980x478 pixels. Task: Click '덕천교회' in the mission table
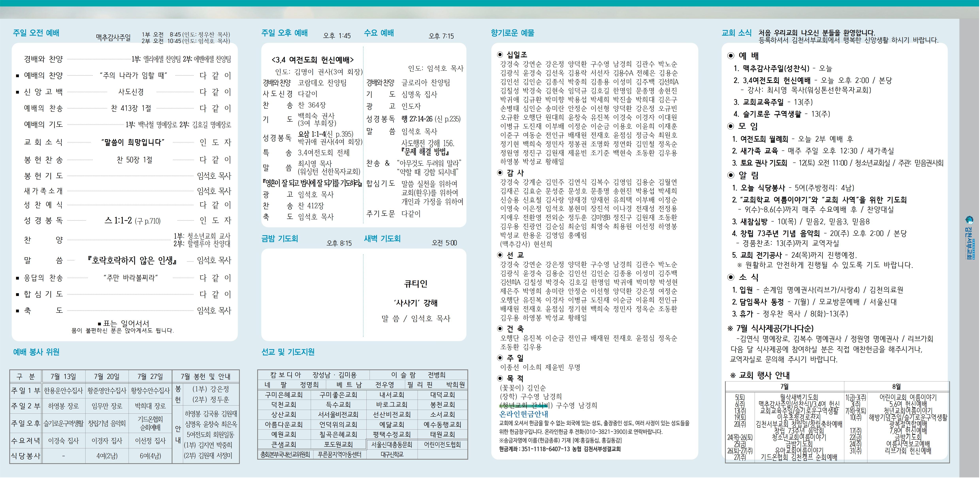(284, 405)
